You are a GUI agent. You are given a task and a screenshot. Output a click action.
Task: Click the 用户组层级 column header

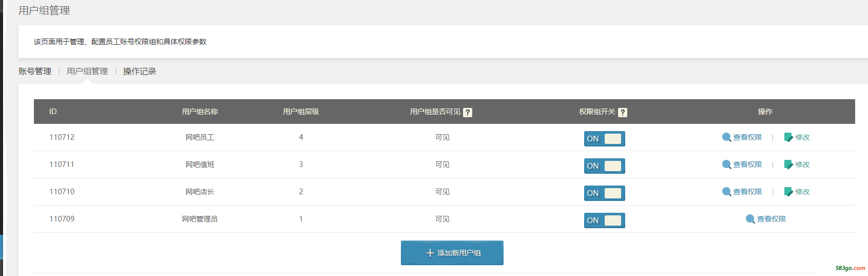pos(301,112)
